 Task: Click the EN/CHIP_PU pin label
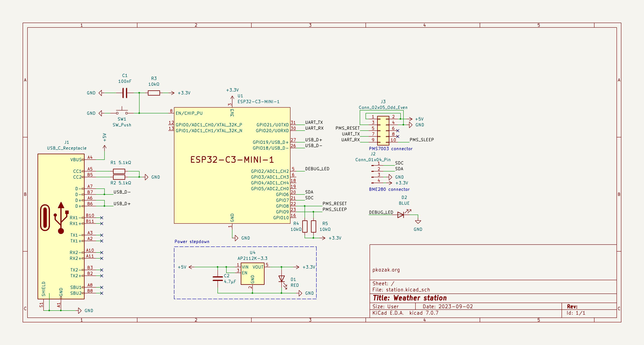point(189,113)
